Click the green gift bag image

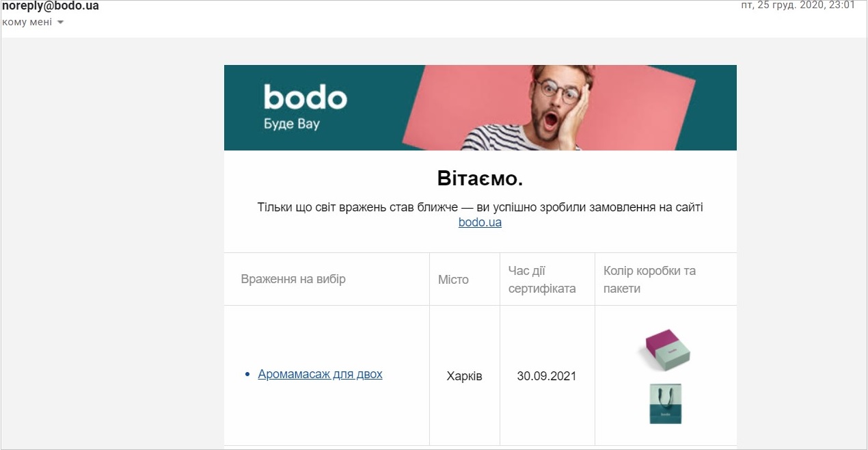(x=665, y=403)
